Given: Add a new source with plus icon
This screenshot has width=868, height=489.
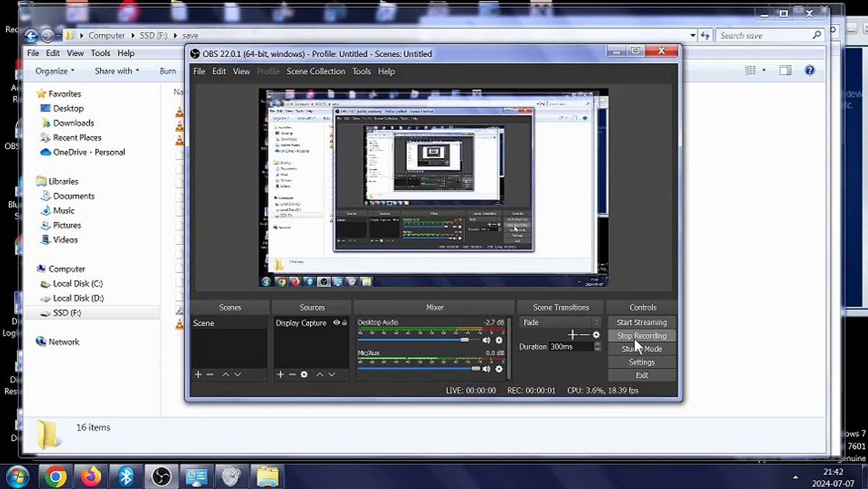Looking at the screenshot, I should coord(281,374).
